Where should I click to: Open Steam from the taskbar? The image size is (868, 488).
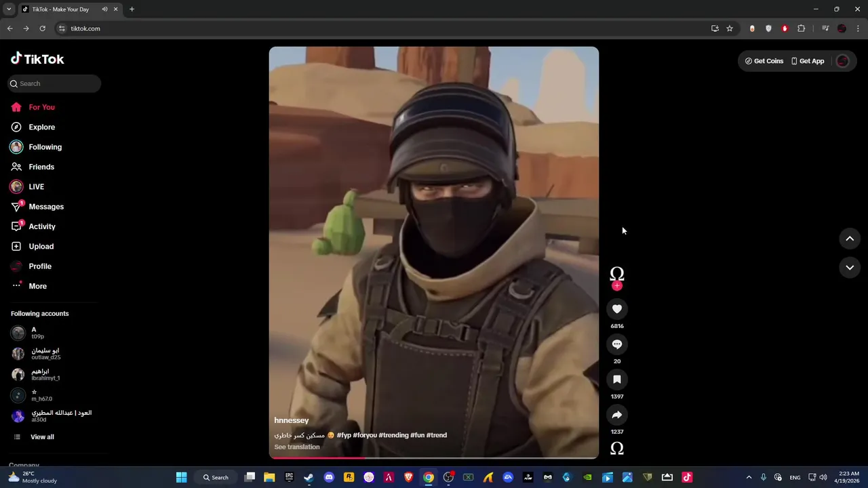(309, 477)
